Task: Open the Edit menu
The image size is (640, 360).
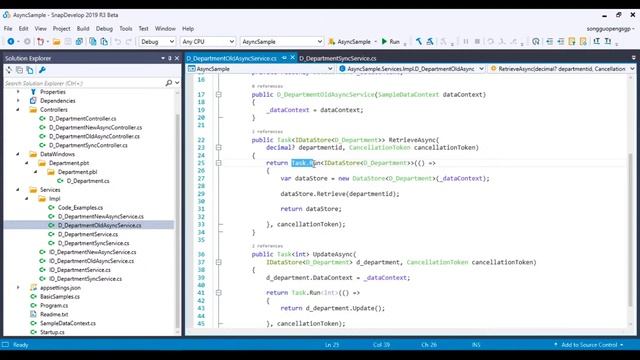Action: 24,29
